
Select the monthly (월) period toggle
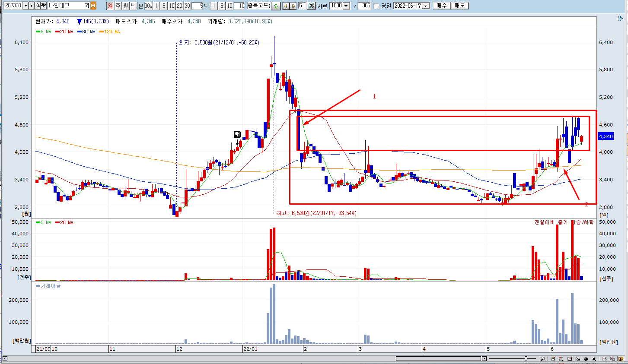tap(126, 6)
